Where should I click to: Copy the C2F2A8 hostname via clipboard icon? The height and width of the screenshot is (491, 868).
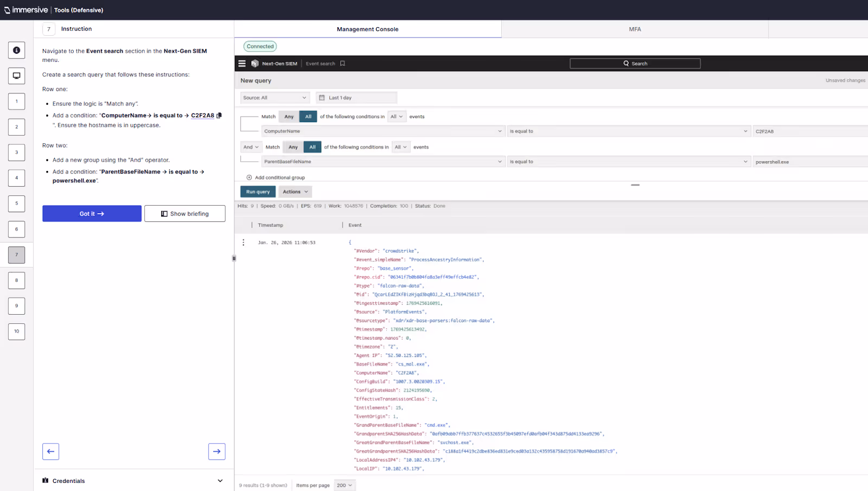tap(219, 116)
